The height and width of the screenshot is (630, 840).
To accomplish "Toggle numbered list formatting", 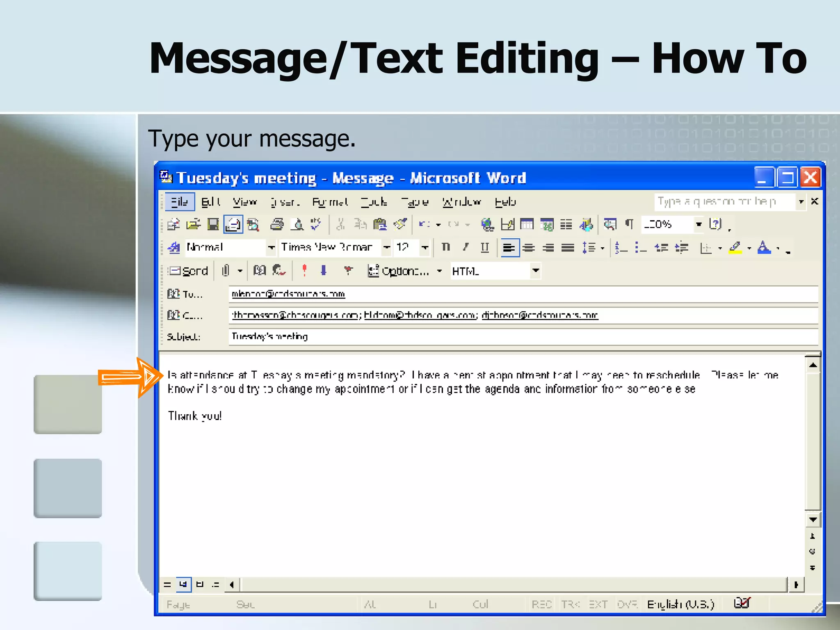I will (621, 248).
